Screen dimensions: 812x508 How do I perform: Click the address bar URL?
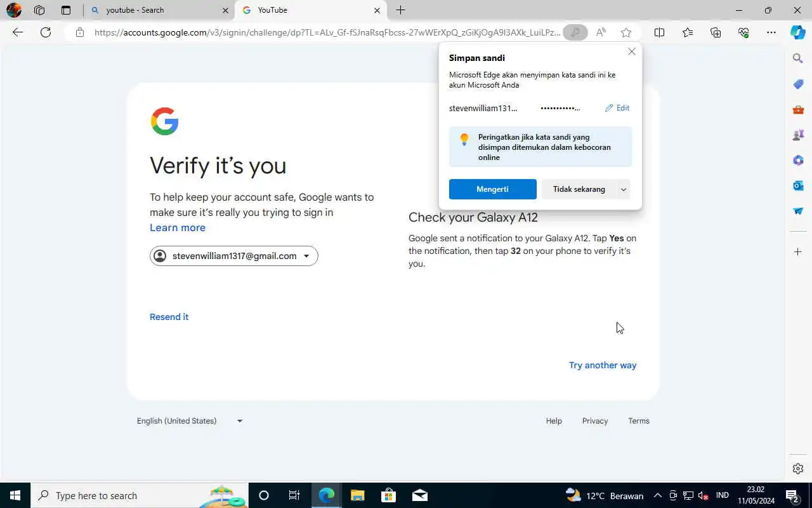click(327, 32)
